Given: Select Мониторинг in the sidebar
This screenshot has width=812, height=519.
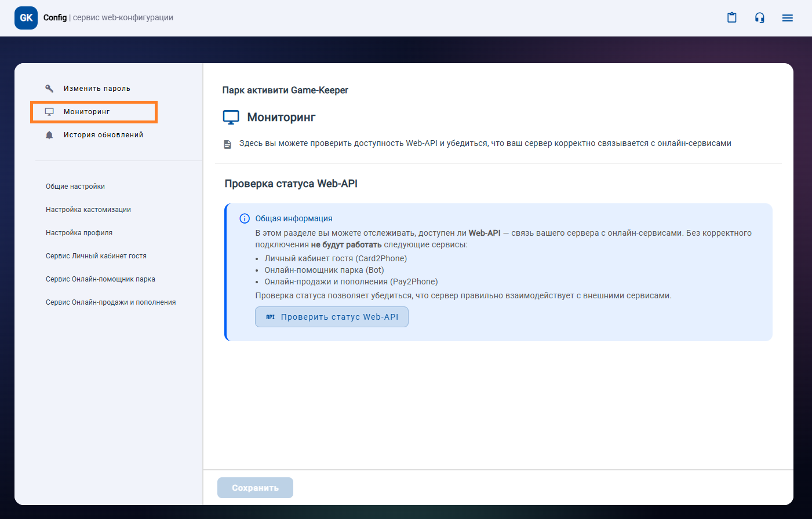Looking at the screenshot, I should 87,112.
